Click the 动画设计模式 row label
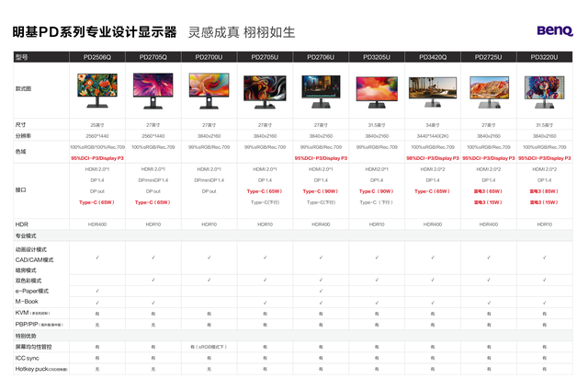Image resolution: width=588 pixels, height=390 pixels. tap(31, 249)
